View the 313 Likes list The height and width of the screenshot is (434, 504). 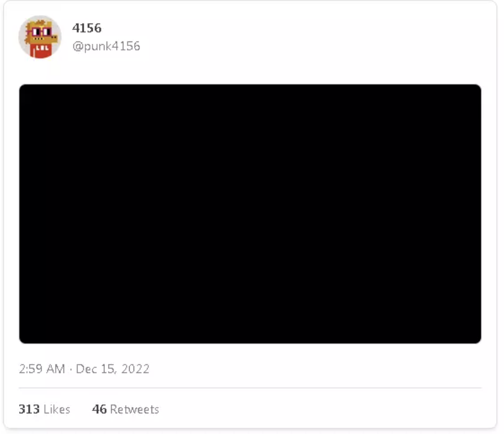tap(44, 409)
